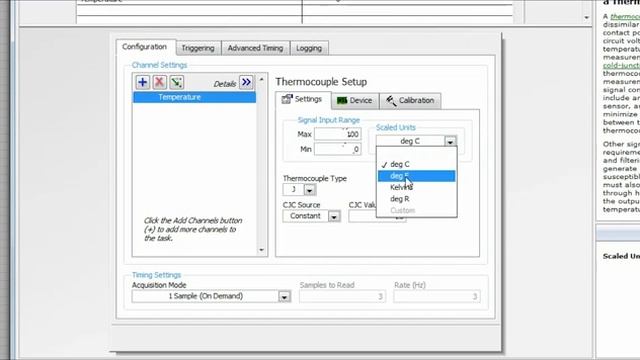This screenshot has width=640, height=360.
Task: Click the top table's scroll down arrow
Action: coord(587,18)
